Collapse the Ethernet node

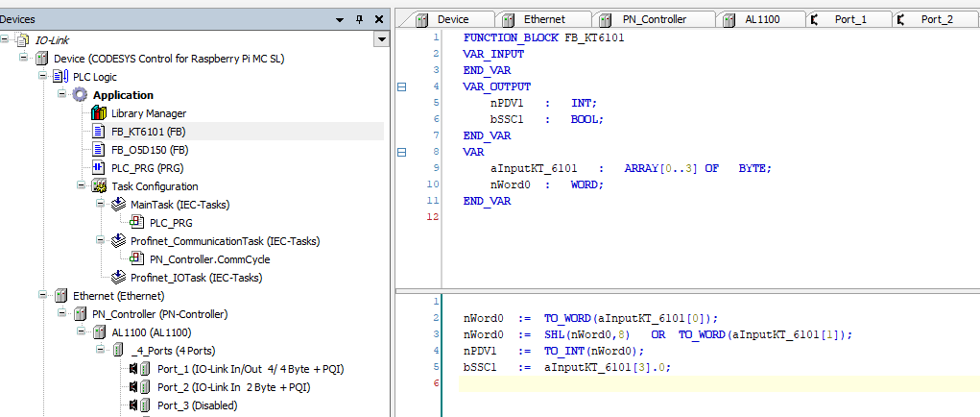pos(42,294)
